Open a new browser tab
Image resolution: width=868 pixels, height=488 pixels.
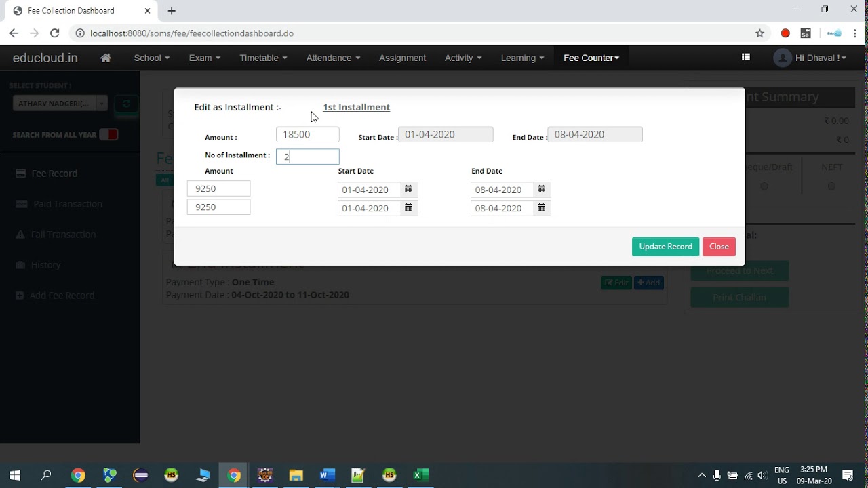coord(172,11)
